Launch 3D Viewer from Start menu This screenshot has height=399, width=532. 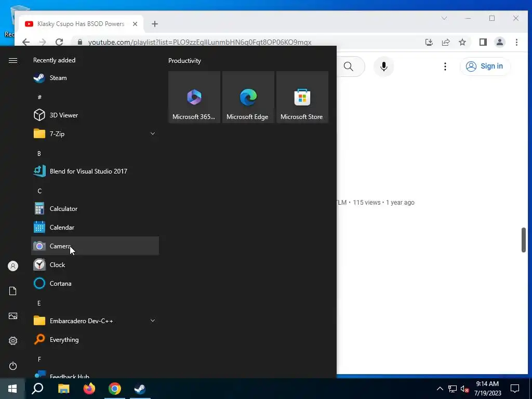point(95,115)
